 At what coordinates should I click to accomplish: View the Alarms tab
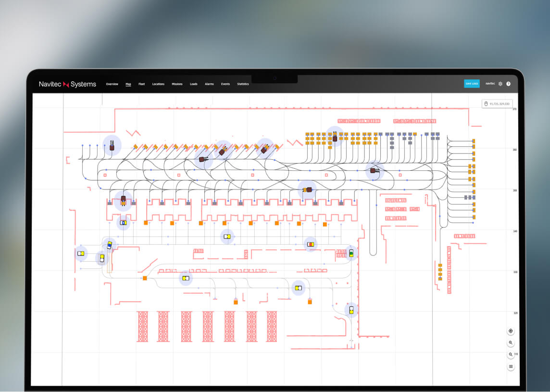click(x=209, y=84)
